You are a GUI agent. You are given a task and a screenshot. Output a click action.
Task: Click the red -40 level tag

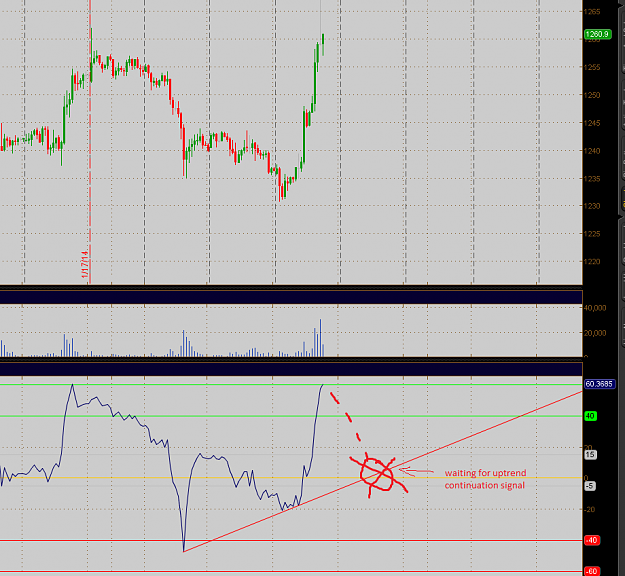click(592, 541)
